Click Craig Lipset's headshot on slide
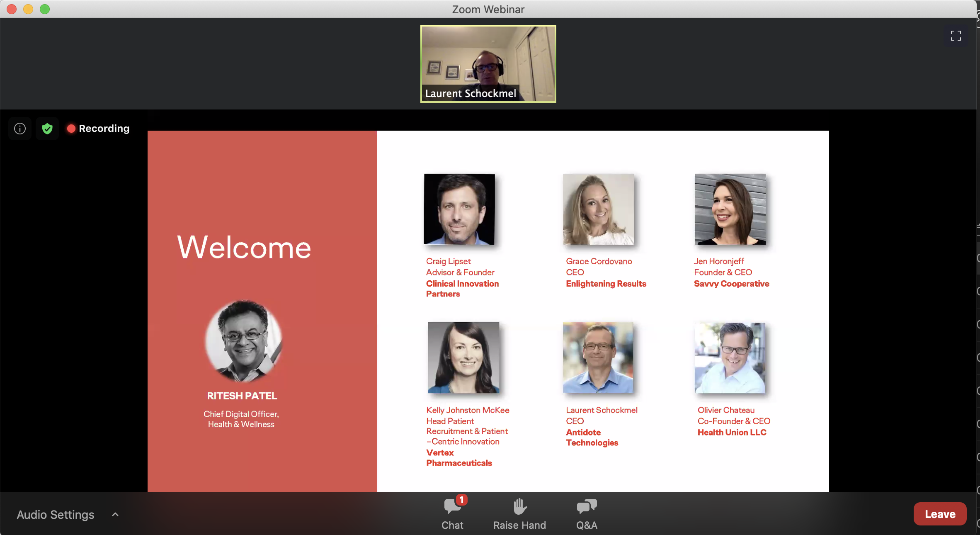 point(459,209)
